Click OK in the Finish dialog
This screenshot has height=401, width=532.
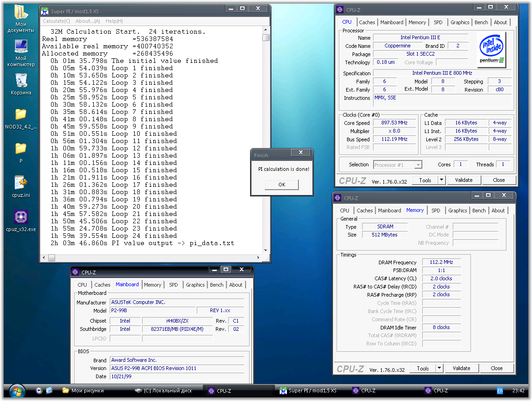click(x=281, y=185)
